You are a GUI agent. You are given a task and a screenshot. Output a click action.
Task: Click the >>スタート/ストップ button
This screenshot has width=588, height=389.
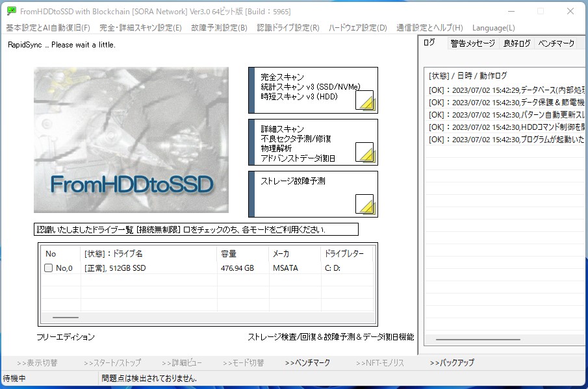pos(112,363)
